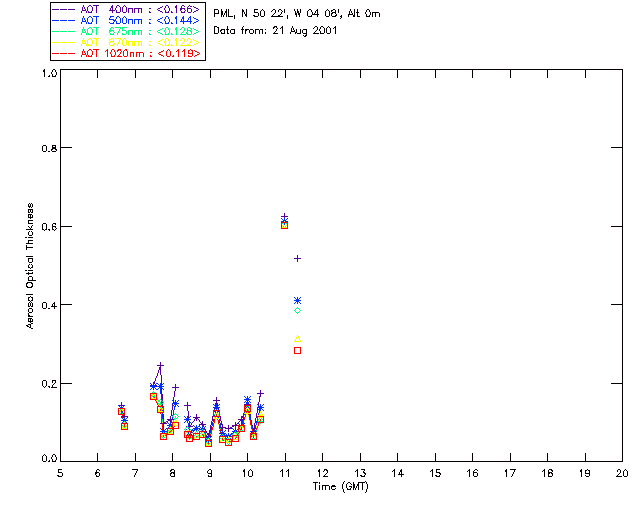Viewport: 640px width, 512px height.
Task: Click the Time (GMT) axis label
Action: [x=340, y=487]
